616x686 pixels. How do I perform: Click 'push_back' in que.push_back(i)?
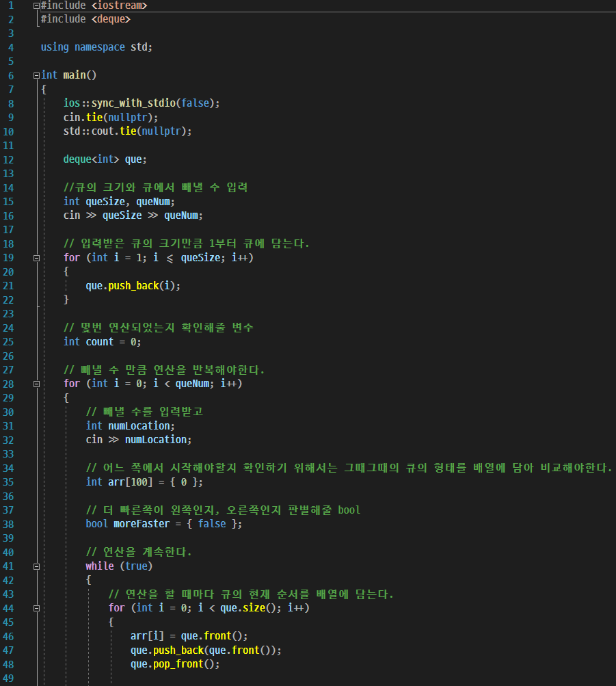coord(133,286)
